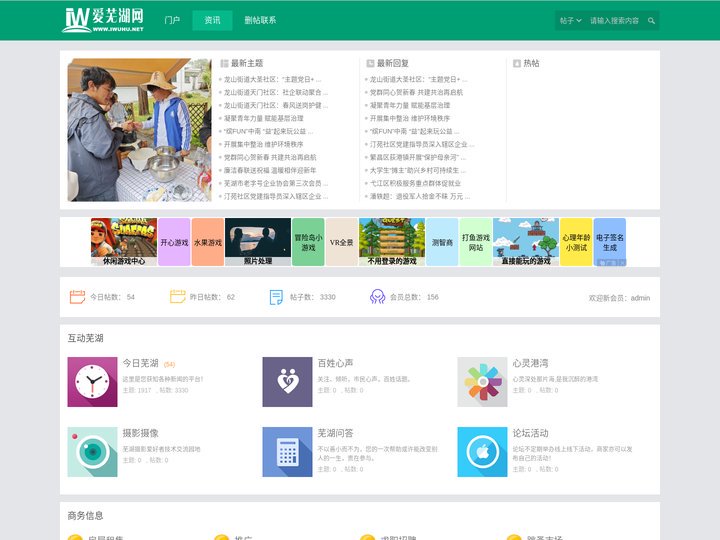Open the new member admin link

tap(640, 298)
